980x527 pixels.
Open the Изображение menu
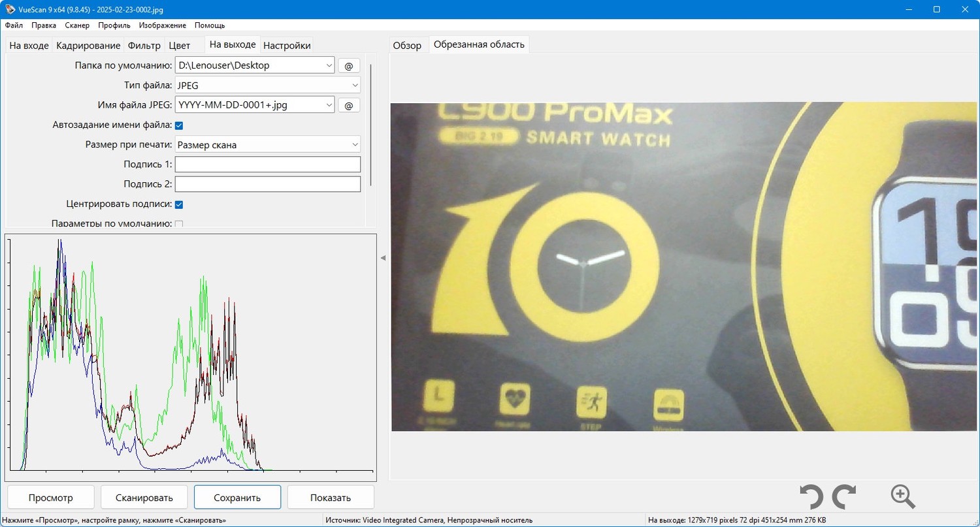point(163,25)
